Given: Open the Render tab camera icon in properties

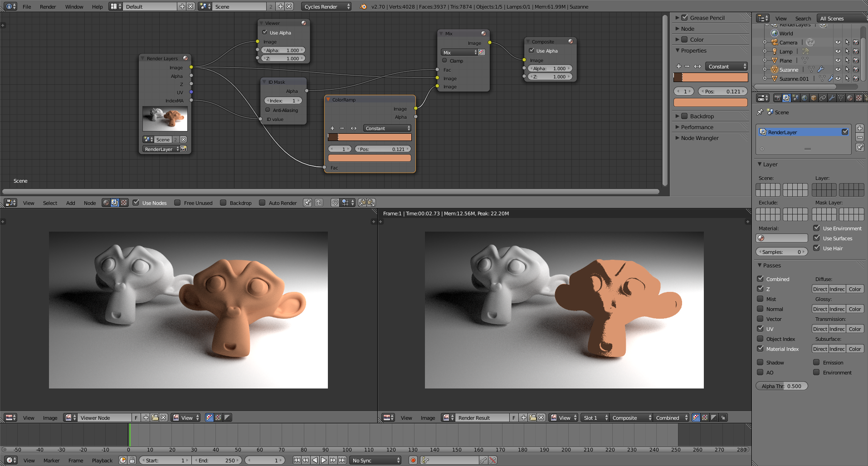Looking at the screenshot, I should pyautogui.click(x=777, y=98).
